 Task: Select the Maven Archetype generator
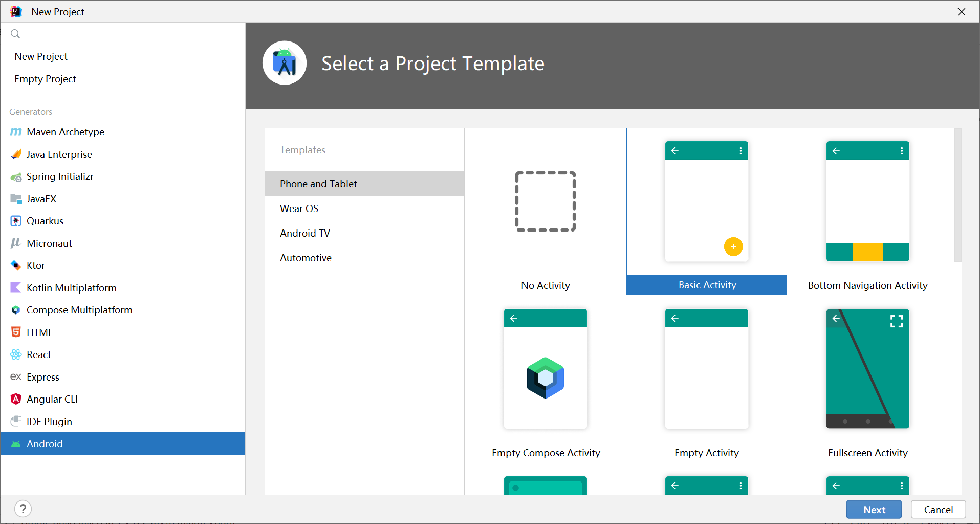123,132
